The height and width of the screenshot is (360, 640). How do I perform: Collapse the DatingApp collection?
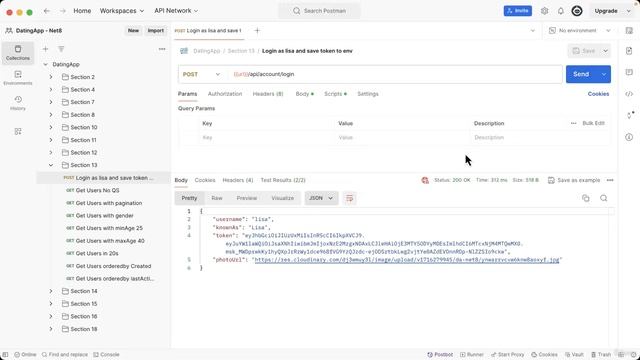pyautogui.click(x=45, y=64)
